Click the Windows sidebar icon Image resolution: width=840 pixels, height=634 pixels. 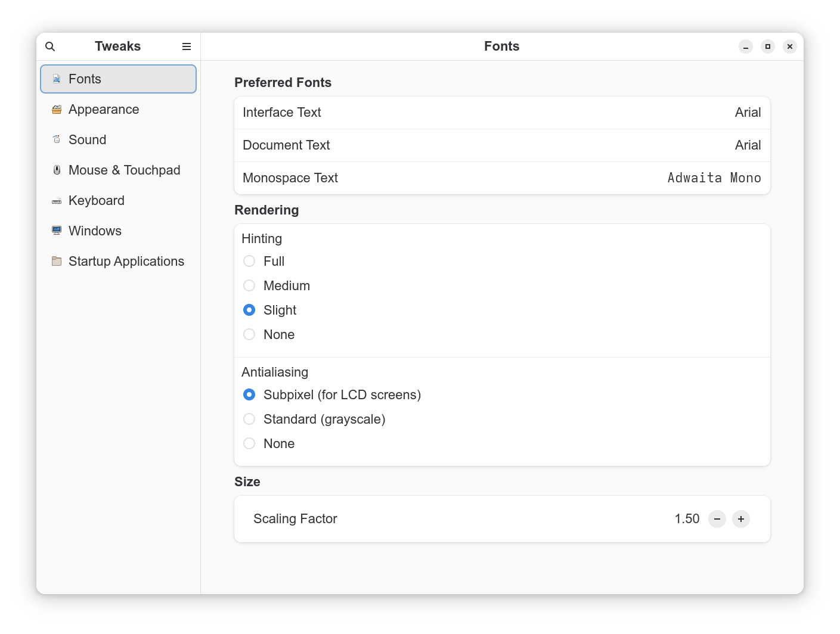(x=57, y=231)
